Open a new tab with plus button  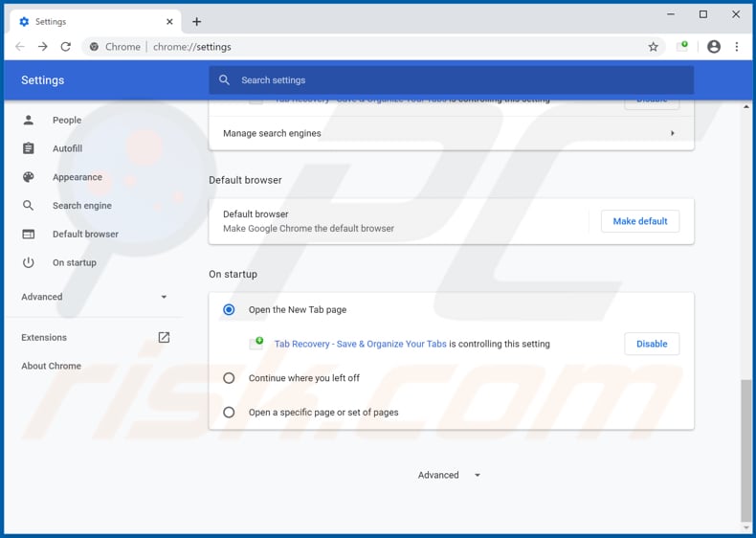click(197, 22)
